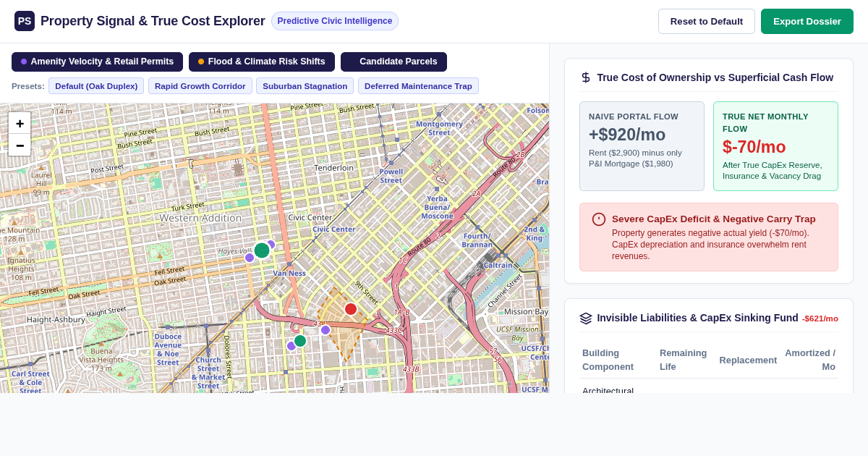Click the Building Component column header
Image resolution: width=868 pixels, height=456 pixels.
tap(608, 360)
